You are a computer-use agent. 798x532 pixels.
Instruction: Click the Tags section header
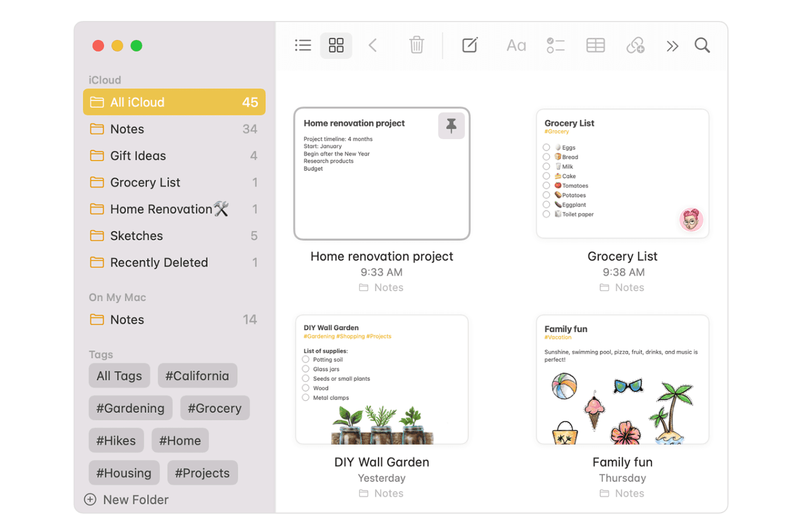click(x=101, y=355)
